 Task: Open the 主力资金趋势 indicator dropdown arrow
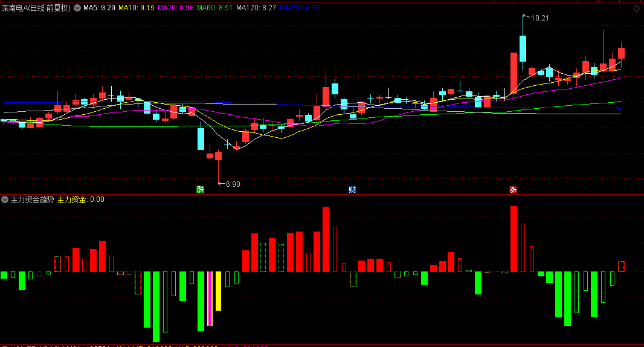pos(5,200)
